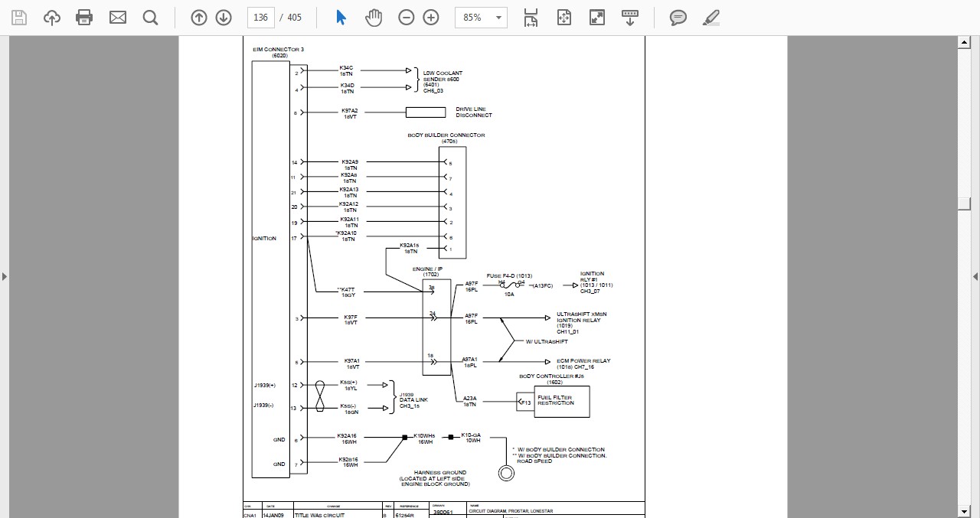Select the Fit to page icon
The width and height of the screenshot is (980, 518).
coord(564,18)
